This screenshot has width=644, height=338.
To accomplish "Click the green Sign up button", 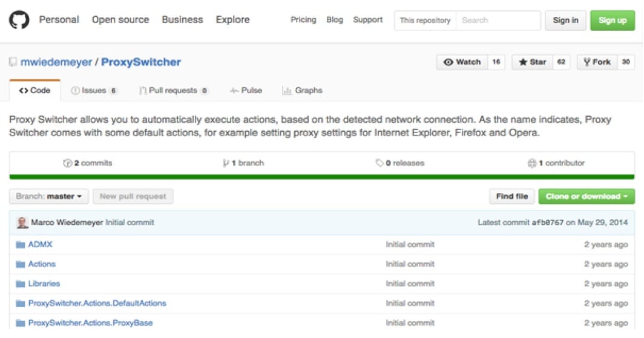I will point(613,21).
